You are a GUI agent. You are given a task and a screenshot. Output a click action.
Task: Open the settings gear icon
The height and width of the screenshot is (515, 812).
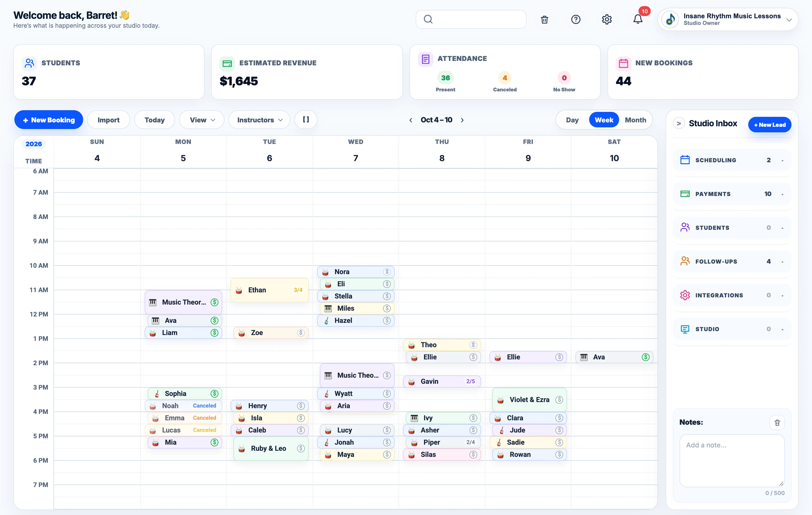coord(607,20)
